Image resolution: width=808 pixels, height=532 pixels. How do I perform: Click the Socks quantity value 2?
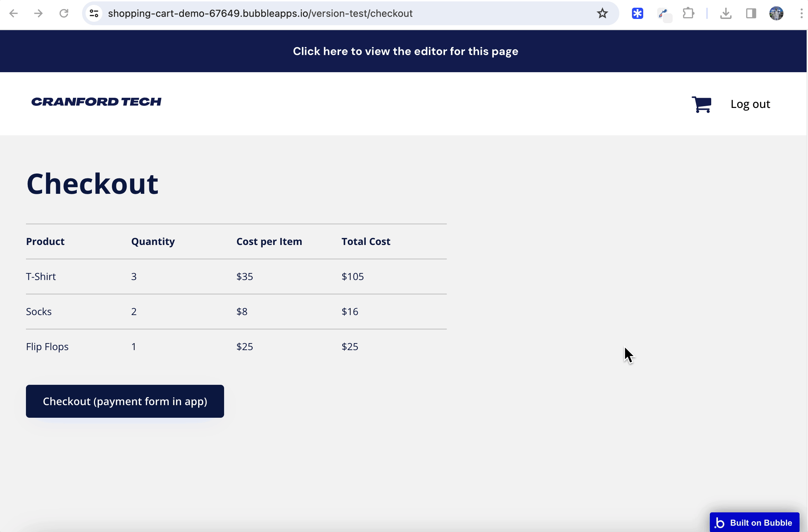(134, 312)
